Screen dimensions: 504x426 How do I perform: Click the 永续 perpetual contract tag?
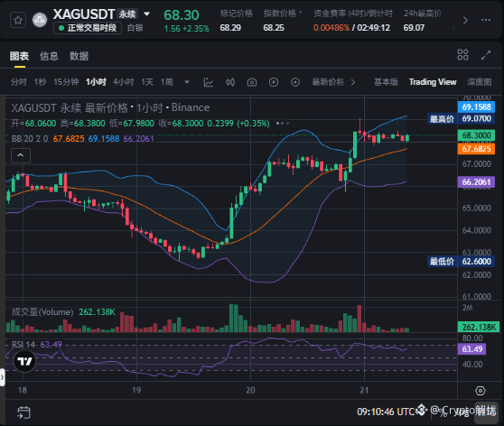click(127, 14)
